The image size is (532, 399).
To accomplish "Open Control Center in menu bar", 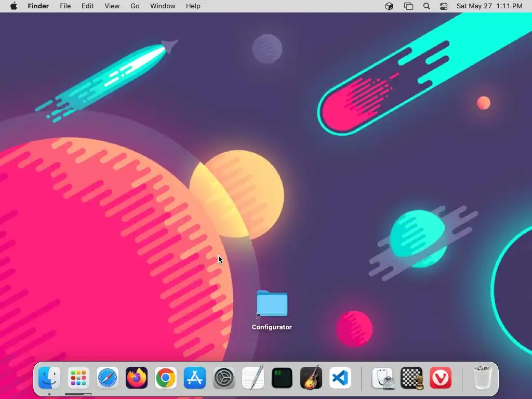I will [444, 6].
